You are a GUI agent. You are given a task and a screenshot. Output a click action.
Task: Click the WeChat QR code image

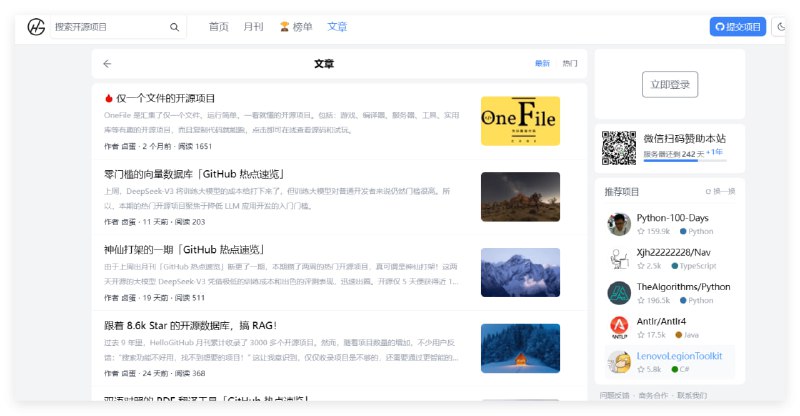tap(619, 148)
